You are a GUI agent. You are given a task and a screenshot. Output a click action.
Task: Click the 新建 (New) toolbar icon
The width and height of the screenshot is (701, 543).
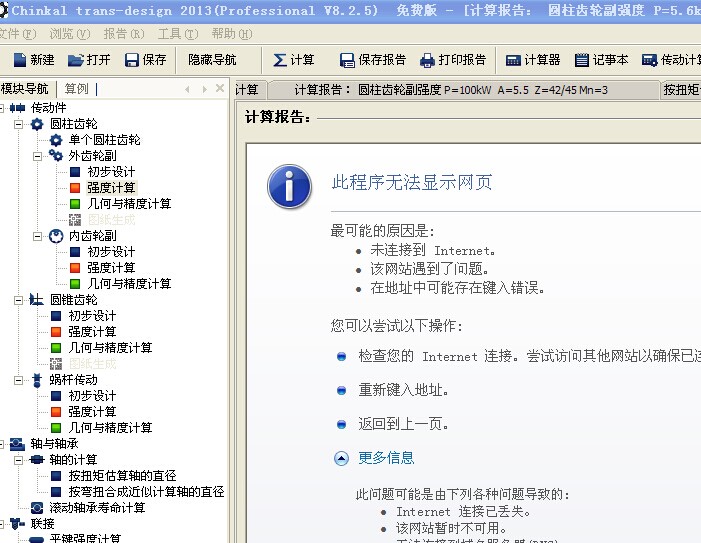[20, 59]
